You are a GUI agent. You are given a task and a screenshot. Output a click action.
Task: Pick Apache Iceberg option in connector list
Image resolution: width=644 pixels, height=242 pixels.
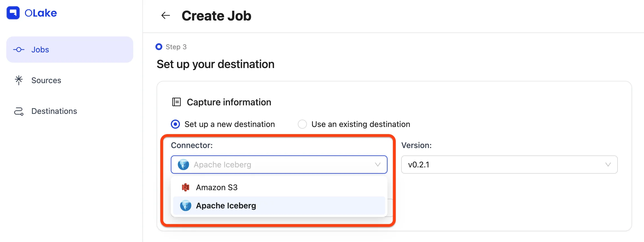[x=226, y=206]
